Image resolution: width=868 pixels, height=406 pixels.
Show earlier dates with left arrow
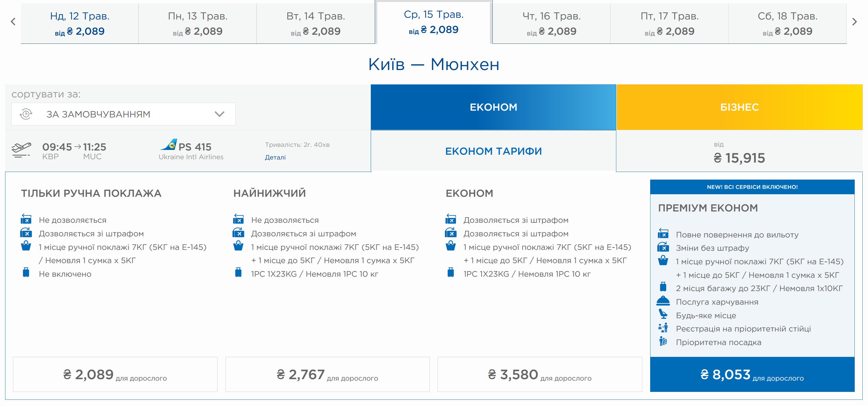(x=13, y=22)
